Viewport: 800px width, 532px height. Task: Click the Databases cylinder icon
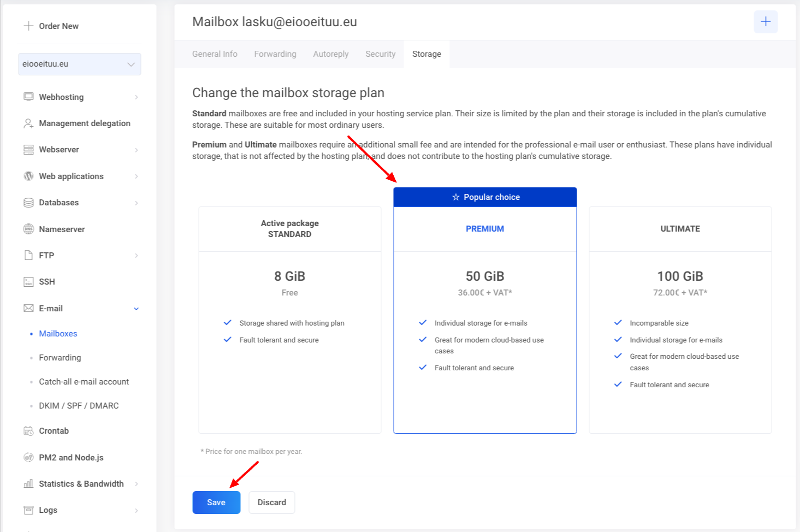pyautogui.click(x=28, y=203)
